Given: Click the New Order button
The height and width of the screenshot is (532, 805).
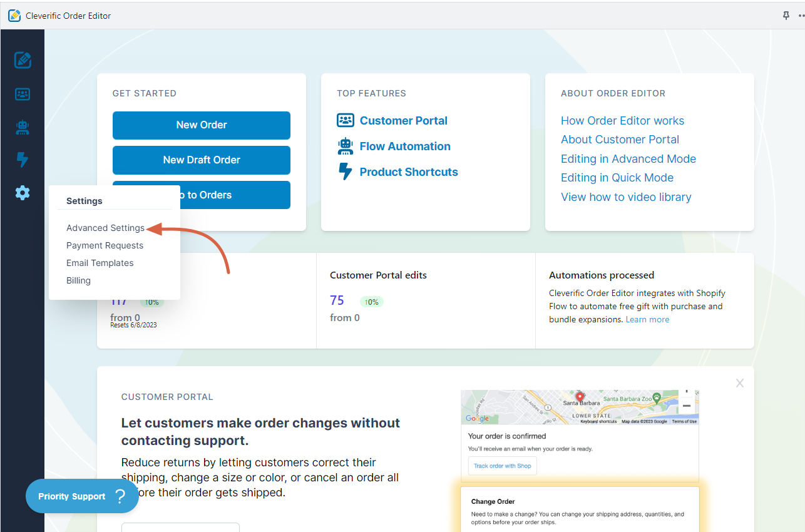Looking at the screenshot, I should [x=201, y=125].
